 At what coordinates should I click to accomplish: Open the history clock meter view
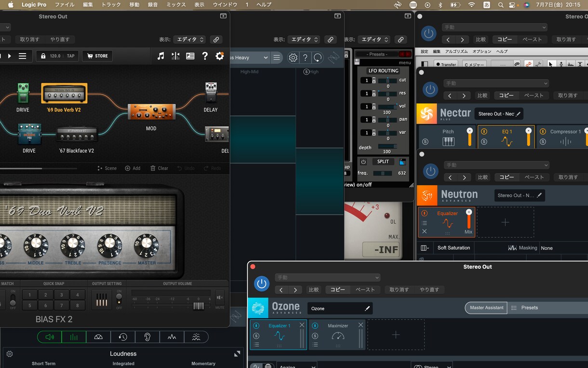point(123,337)
